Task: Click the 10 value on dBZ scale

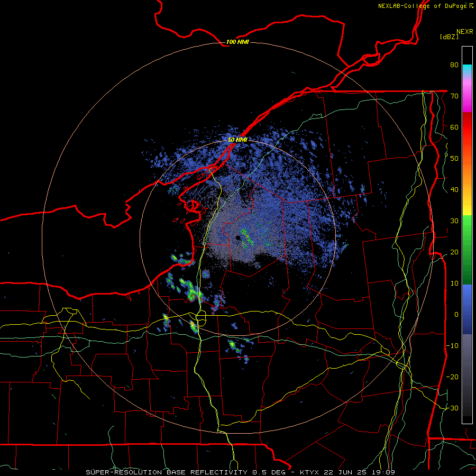Action: [454, 283]
